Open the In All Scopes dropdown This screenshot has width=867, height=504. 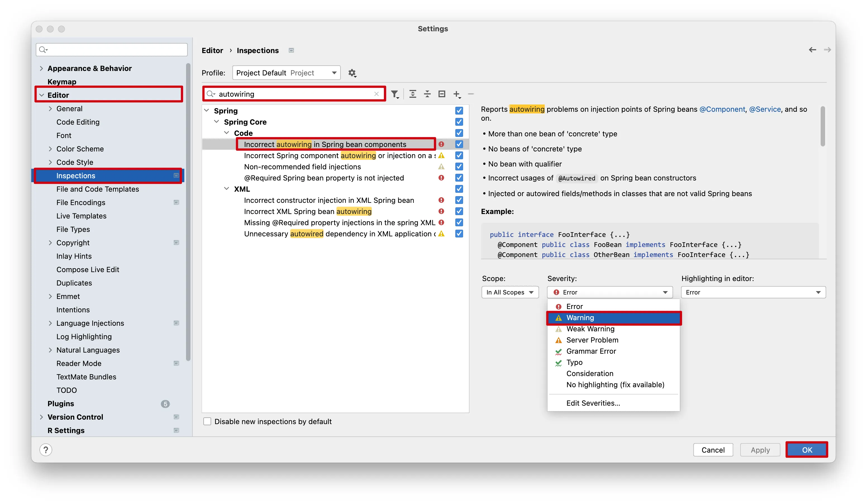[x=510, y=293]
